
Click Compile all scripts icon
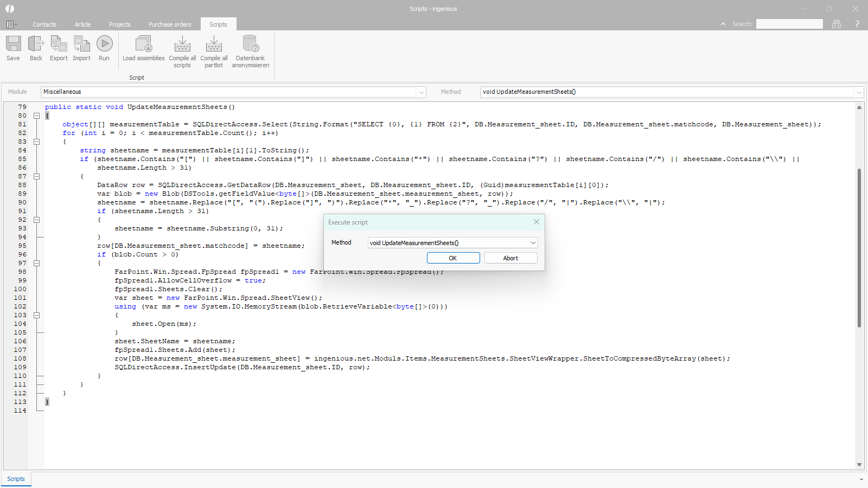182,44
